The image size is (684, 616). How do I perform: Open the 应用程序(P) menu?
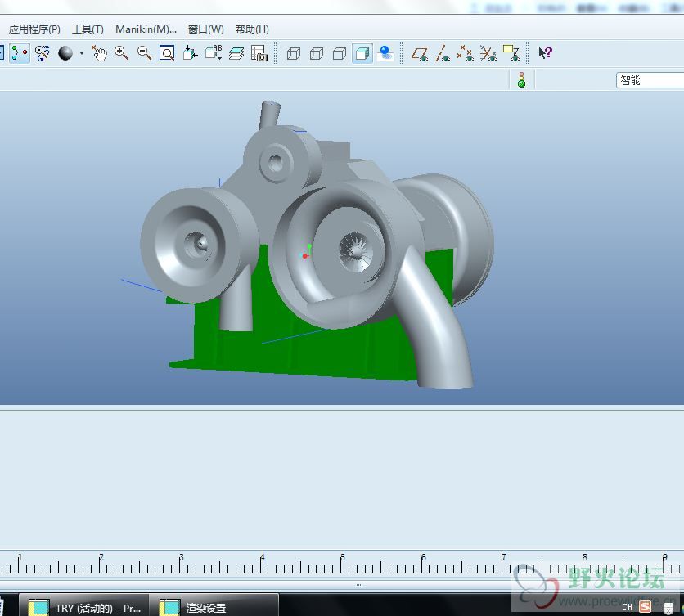tap(34, 29)
